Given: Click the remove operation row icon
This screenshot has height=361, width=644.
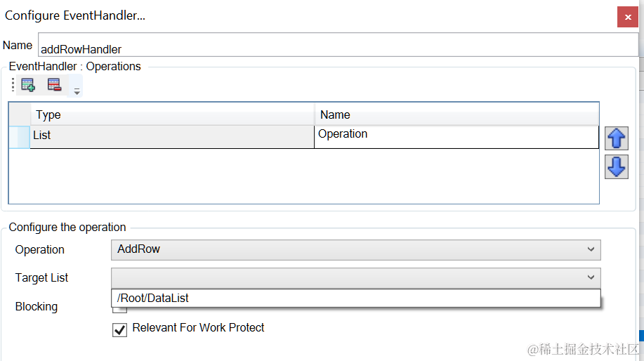Looking at the screenshot, I should tap(54, 86).
